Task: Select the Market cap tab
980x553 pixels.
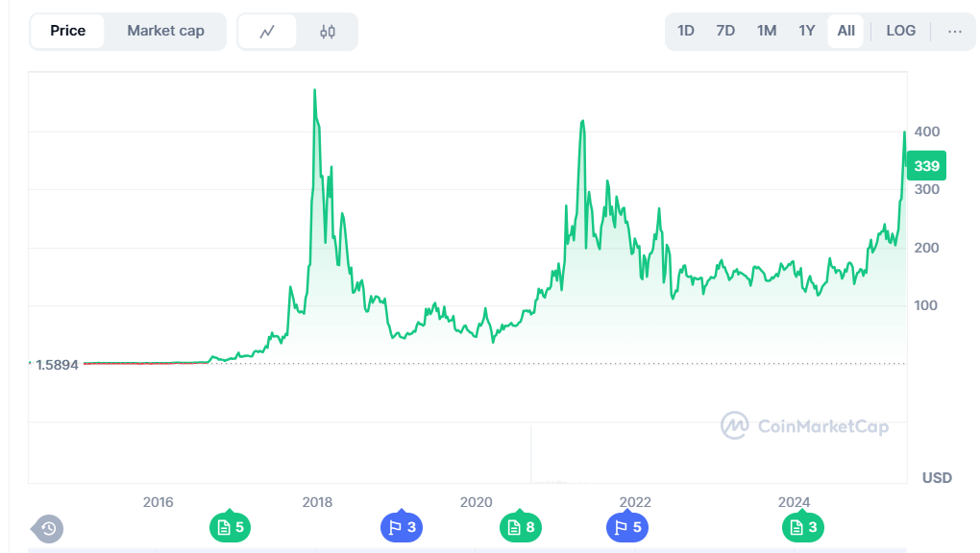Action: [x=165, y=31]
